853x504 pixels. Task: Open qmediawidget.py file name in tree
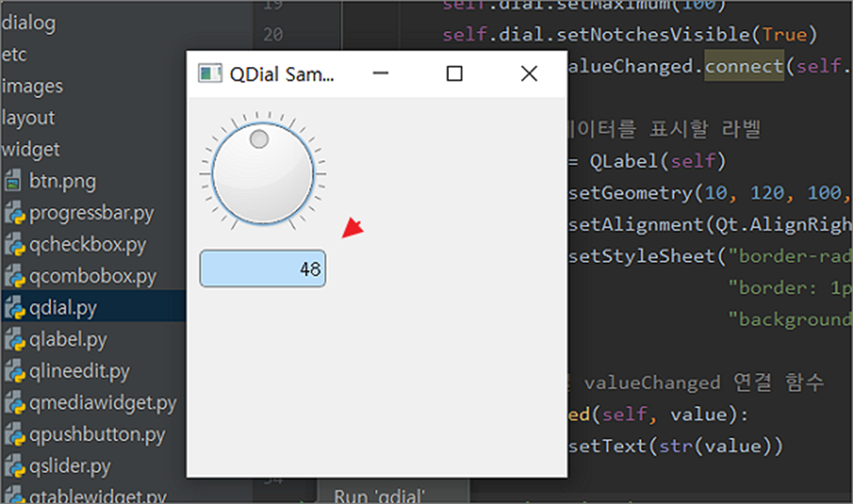coord(103,404)
